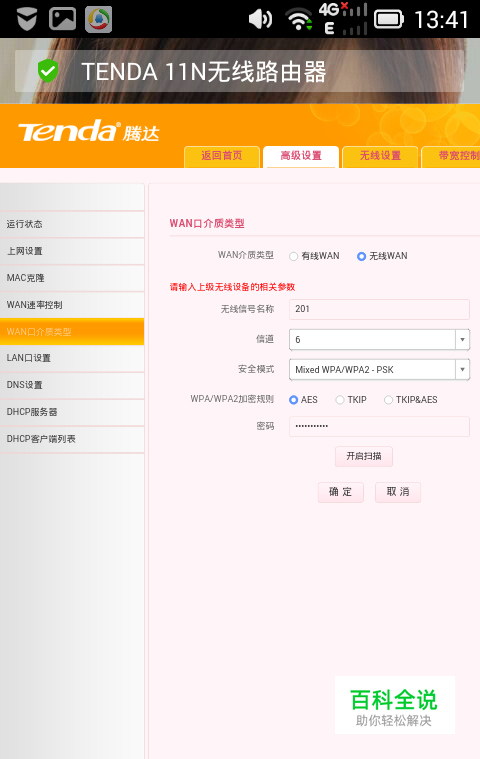Click the Tenda 腾达 logo
480x759 pixels.
pyautogui.click(x=89, y=131)
